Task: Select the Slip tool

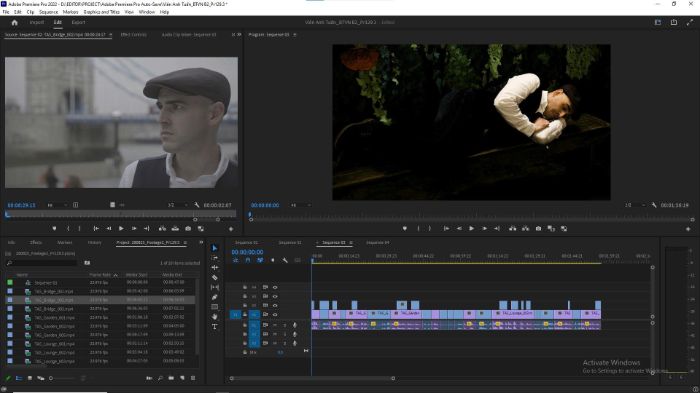Action: [x=215, y=287]
